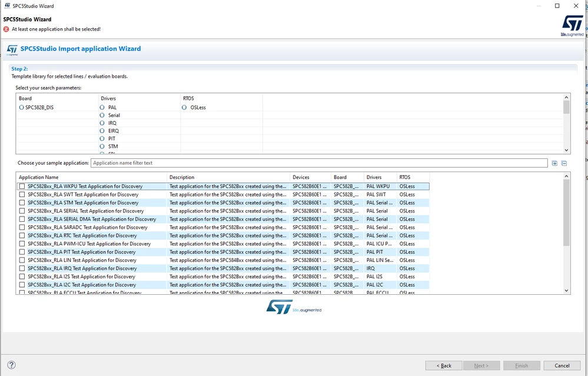Select the SPC584Bxx description in LIN row
Viewport: 588px width, 376px height.
click(x=228, y=260)
